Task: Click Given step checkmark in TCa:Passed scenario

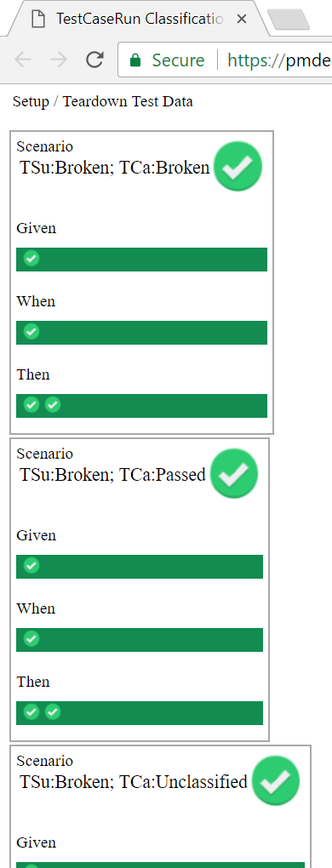Action: pos(31,566)
